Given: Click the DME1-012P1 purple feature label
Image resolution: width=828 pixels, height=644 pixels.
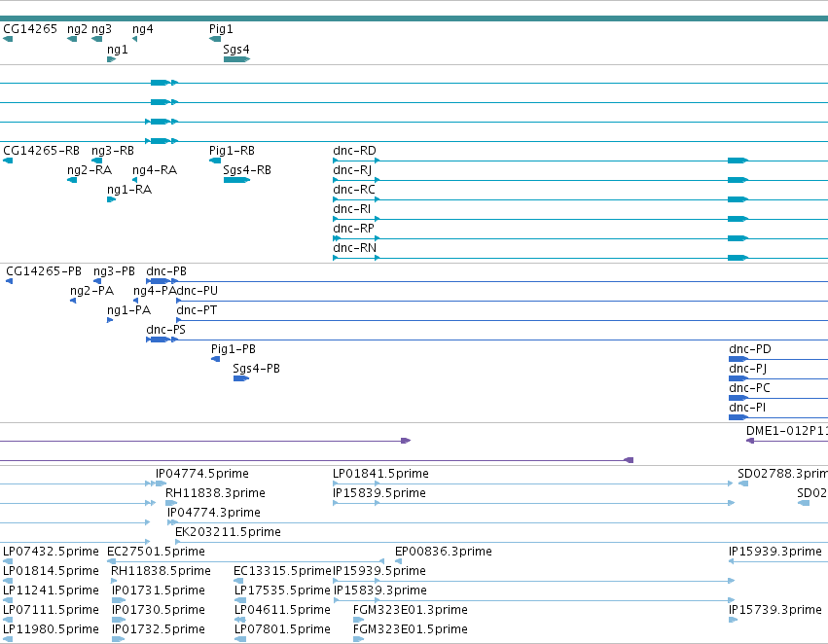Looking at the screenshot, I should coord(787,431).
